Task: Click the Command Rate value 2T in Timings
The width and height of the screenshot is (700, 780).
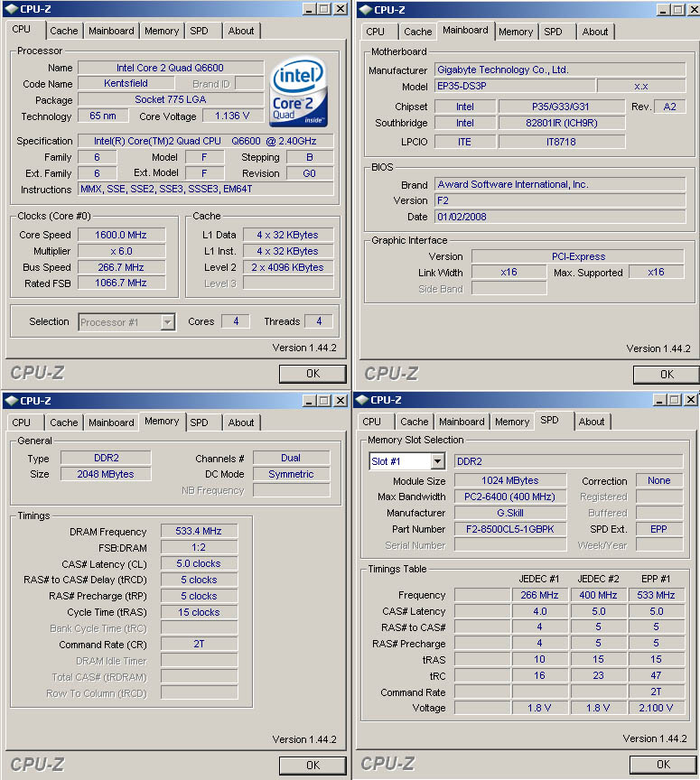Action: pyautogui.click(x=199, y=645)
